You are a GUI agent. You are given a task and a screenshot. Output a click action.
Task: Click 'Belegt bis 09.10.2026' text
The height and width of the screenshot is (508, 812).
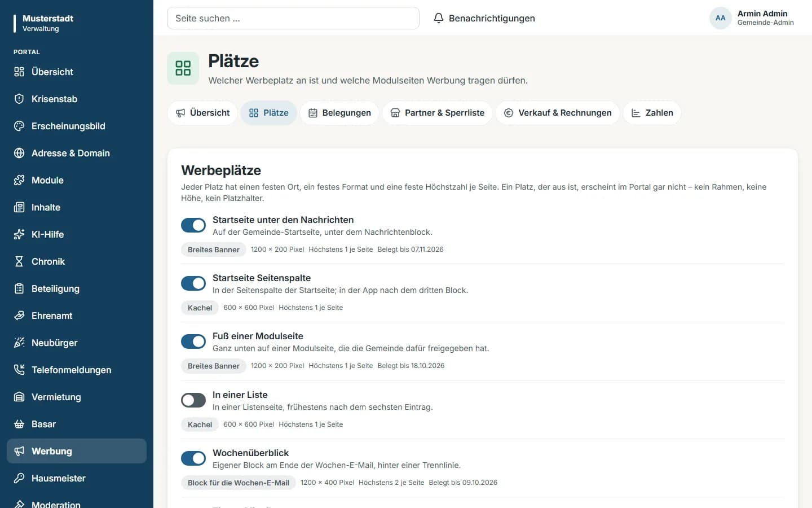pyautogui.click(x=463, y=483)
